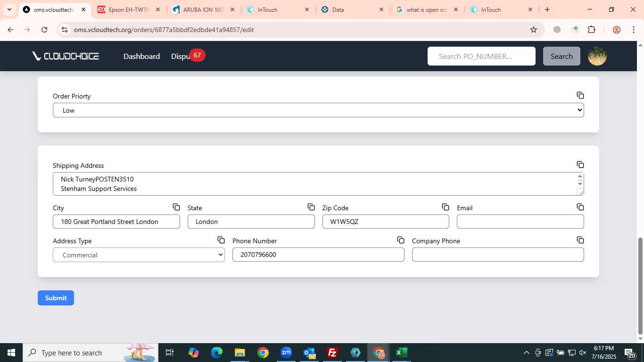Toggle muted volume icon in tray

(583, 353)
